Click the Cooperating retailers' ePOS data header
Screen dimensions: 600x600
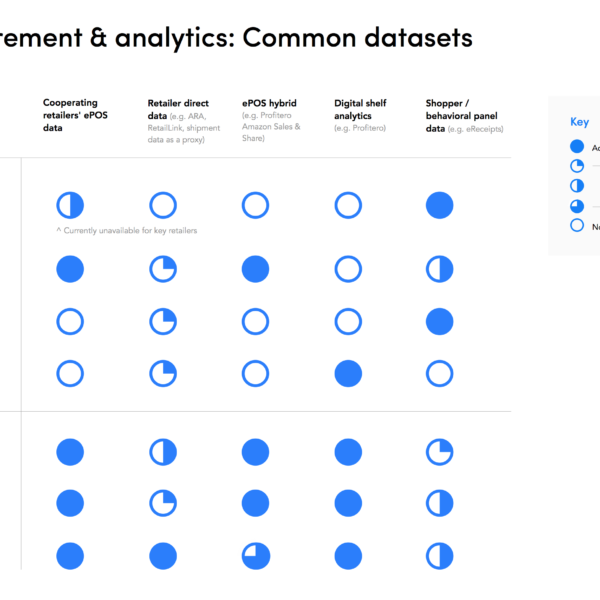(75, 115)
